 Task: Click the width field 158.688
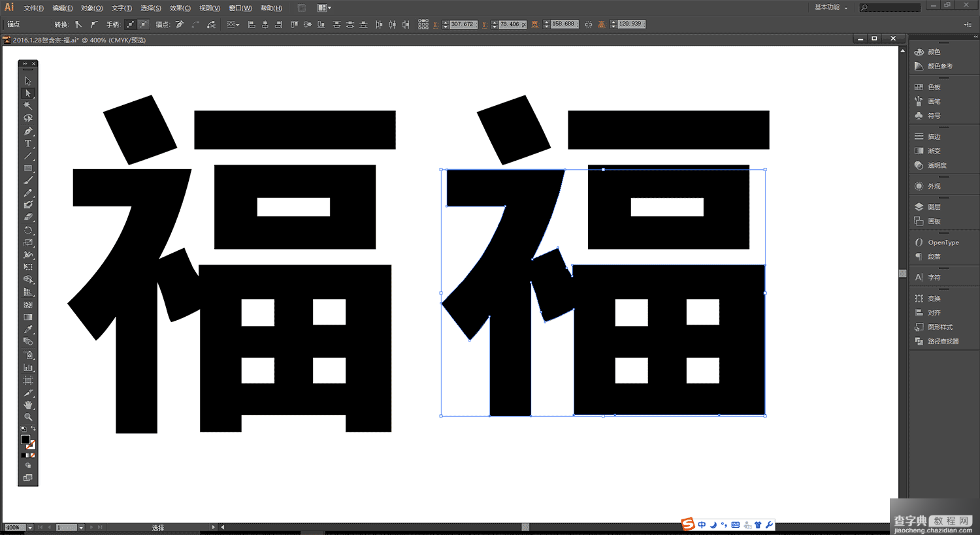click(x=564, y=24)
